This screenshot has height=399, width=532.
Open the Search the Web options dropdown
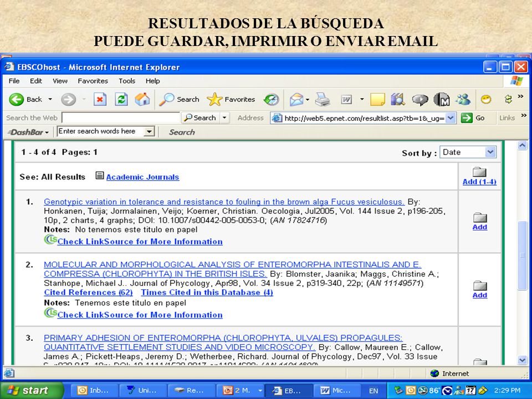pyautogui.click(x=224, y=118)
